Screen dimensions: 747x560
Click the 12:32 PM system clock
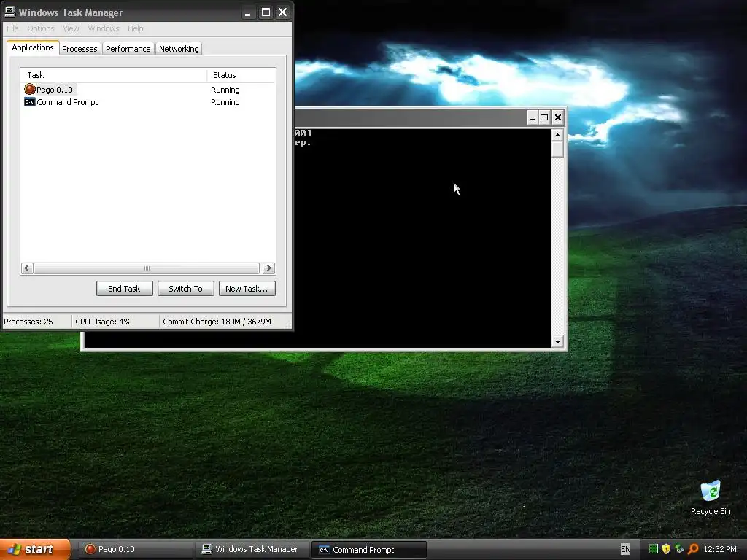click(720, 550)
